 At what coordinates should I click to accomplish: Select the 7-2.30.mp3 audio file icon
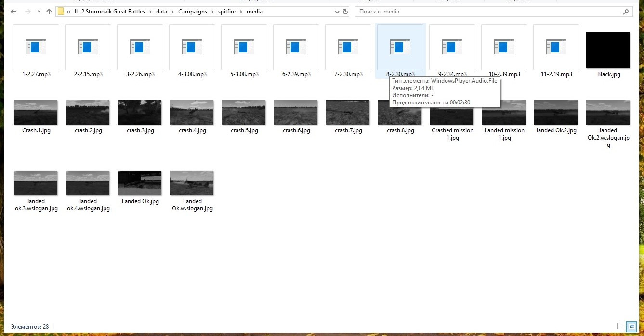348,47
